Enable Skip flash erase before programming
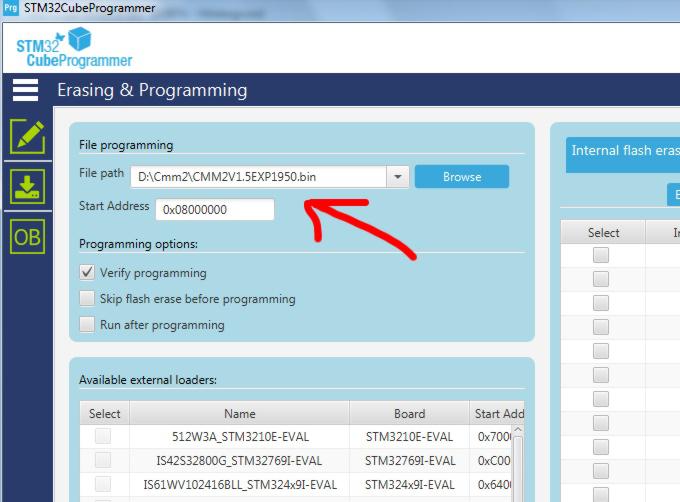 click(87, 299)
